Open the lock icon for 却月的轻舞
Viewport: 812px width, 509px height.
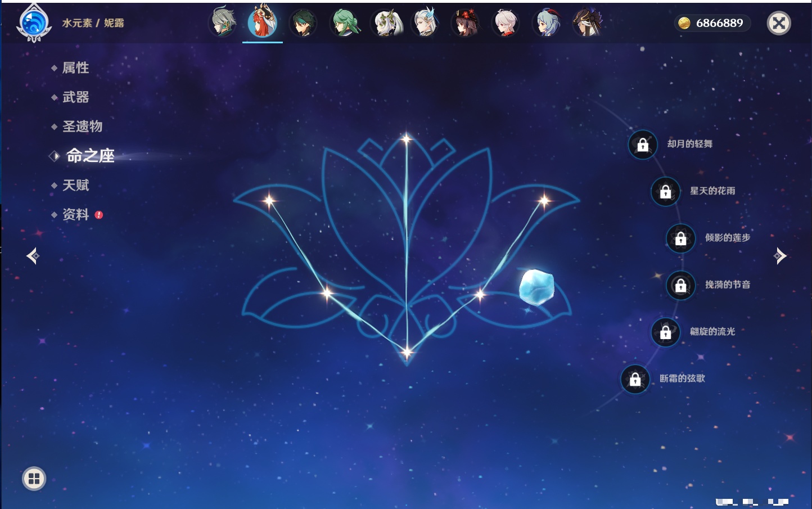click(x=643, y=145)
